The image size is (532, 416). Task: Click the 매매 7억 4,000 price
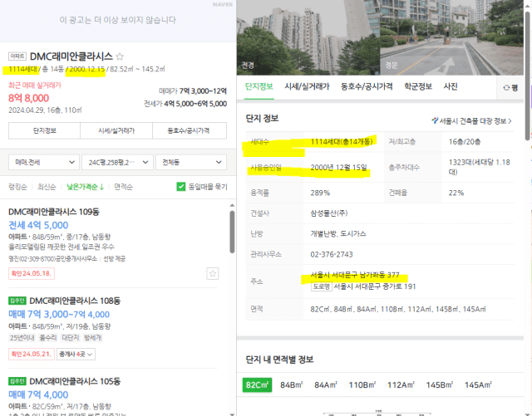click(38, 394)
